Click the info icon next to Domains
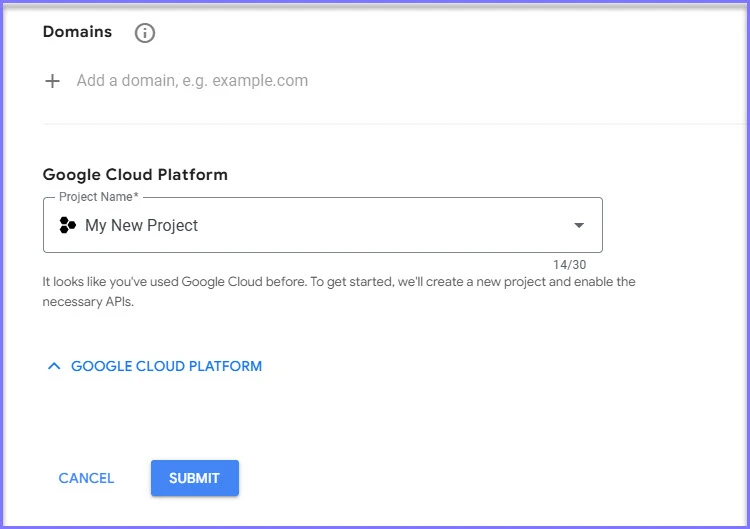 coord(145,33)
